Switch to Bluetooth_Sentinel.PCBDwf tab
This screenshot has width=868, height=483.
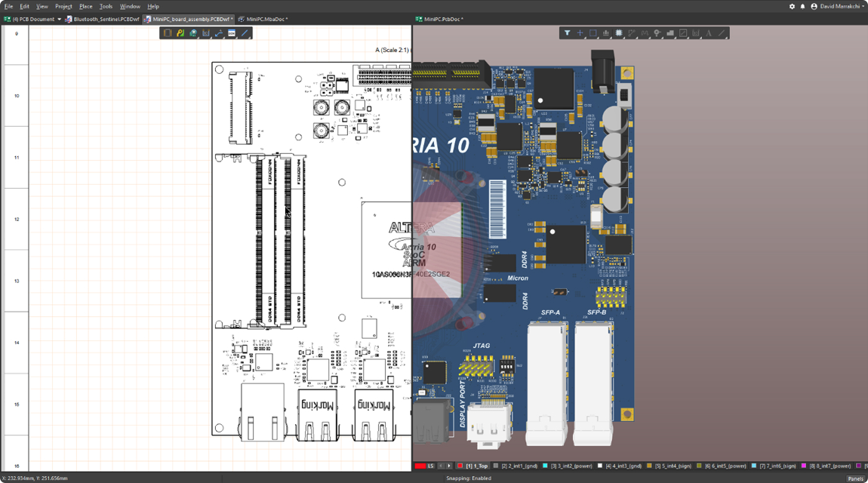pyautogui.click(x=103, y=19)
